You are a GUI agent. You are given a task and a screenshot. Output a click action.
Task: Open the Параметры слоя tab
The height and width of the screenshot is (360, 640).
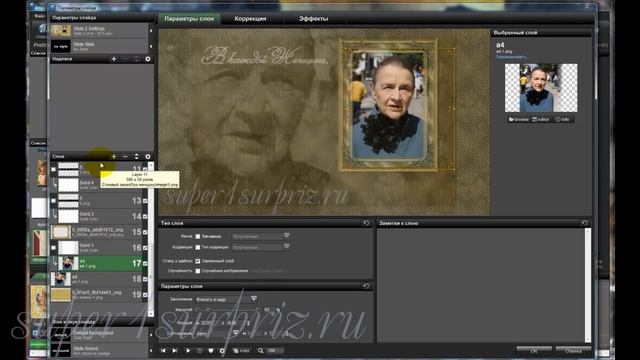pos(189,18)
